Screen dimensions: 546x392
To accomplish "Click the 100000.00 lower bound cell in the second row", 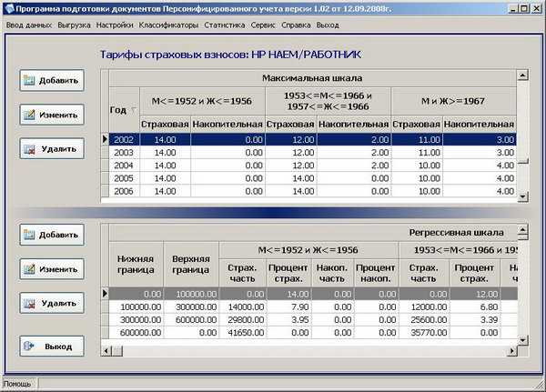I will click(136, 307).
